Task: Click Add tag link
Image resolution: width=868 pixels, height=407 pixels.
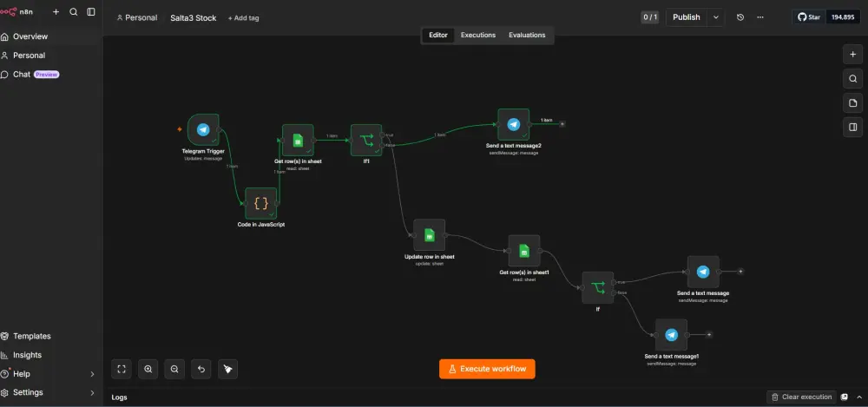Action: (244, 17)
